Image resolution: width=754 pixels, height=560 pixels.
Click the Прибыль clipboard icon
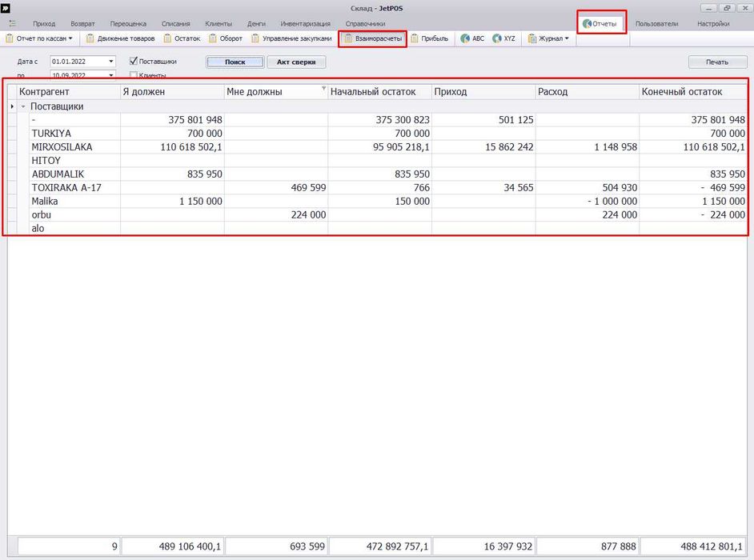tap(415, 38)
